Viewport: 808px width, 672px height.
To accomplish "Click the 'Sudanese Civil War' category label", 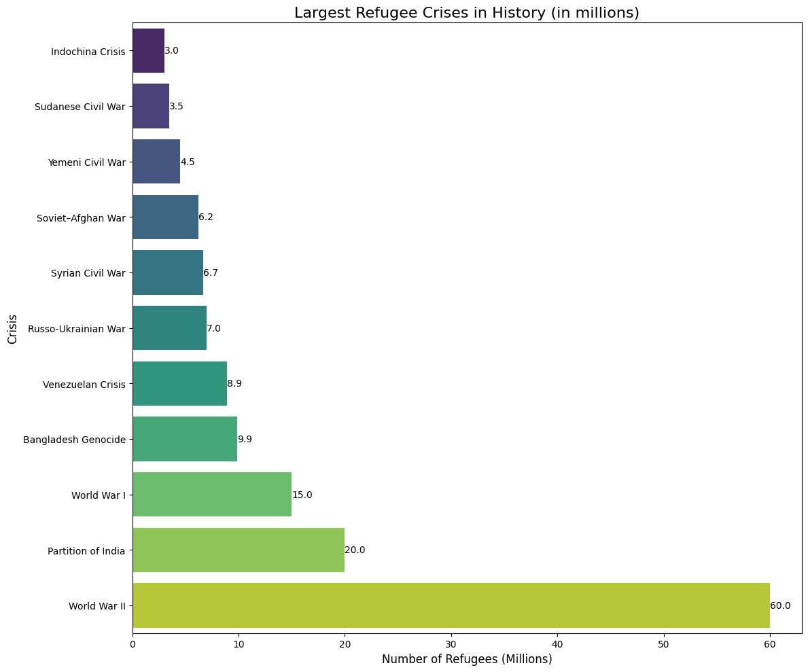I will (x=80, y=107).
